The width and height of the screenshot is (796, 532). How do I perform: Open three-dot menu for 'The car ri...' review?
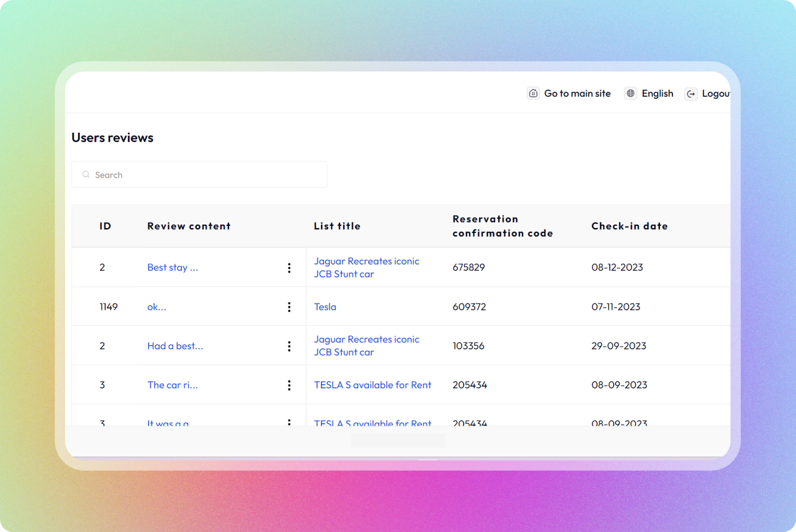coord(289,385)
